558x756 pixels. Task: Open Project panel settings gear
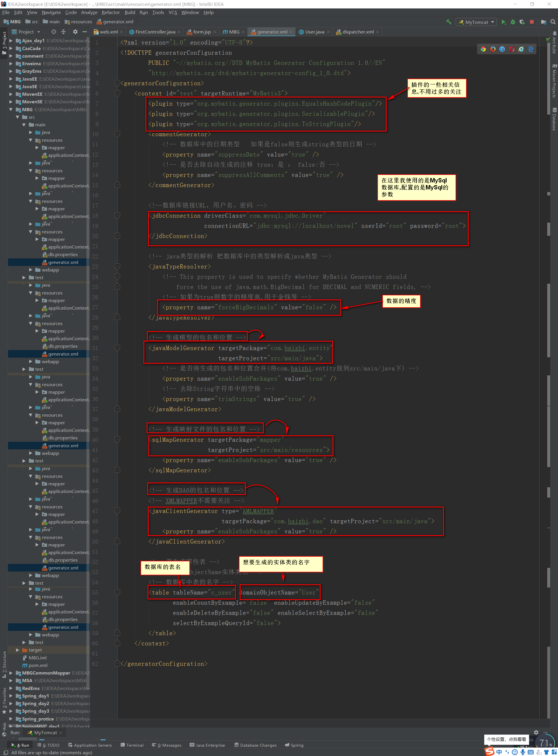(75, 32)
